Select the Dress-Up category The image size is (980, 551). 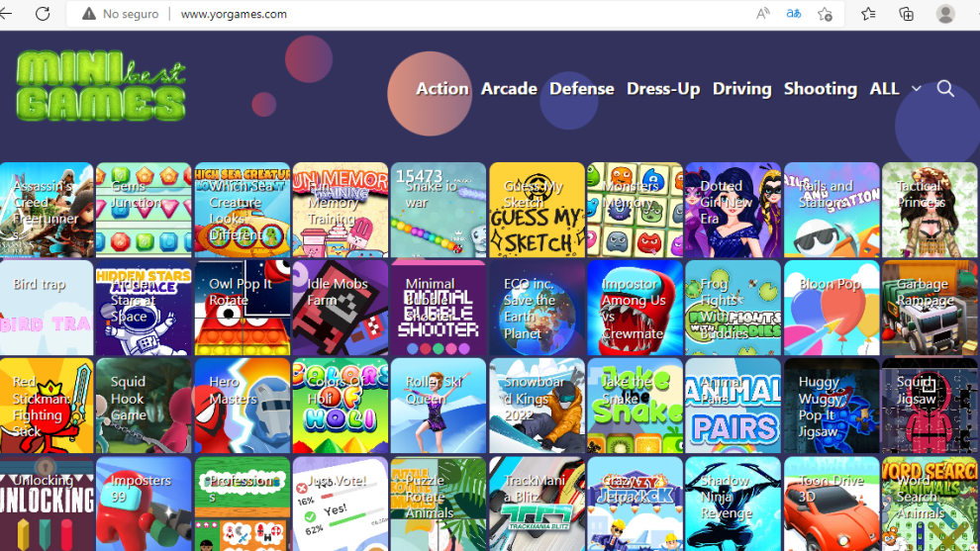[662, 89]
